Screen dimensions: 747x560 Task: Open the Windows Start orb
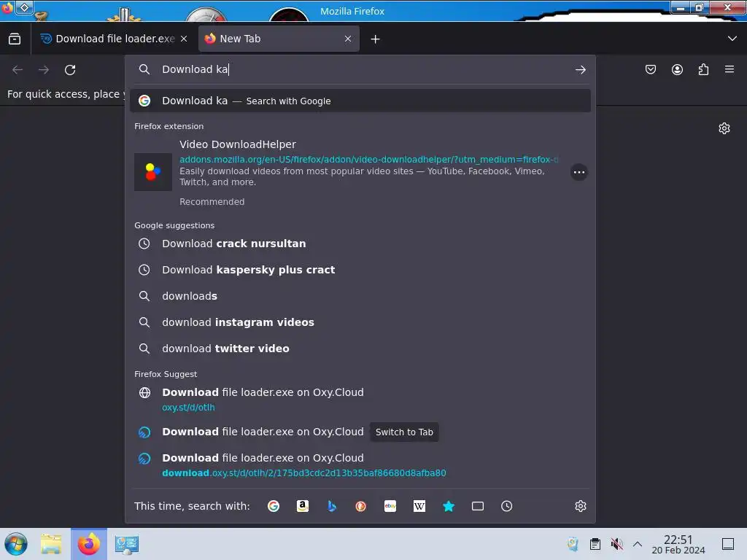coord(16,544)
